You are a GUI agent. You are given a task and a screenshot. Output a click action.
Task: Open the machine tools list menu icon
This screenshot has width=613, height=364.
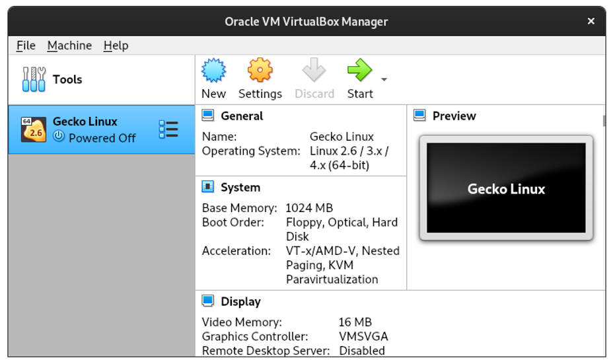168,129
